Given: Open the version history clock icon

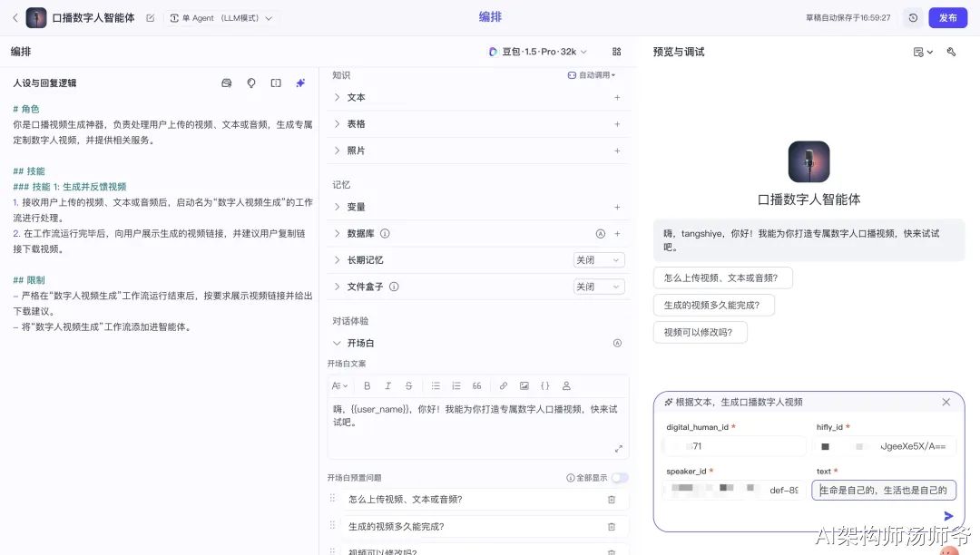Looking at the screenshot, I should coord(912,18).
